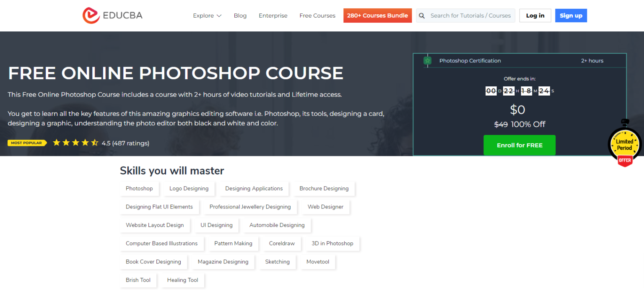Select the Photoshop skill tag

click(140, 189)
